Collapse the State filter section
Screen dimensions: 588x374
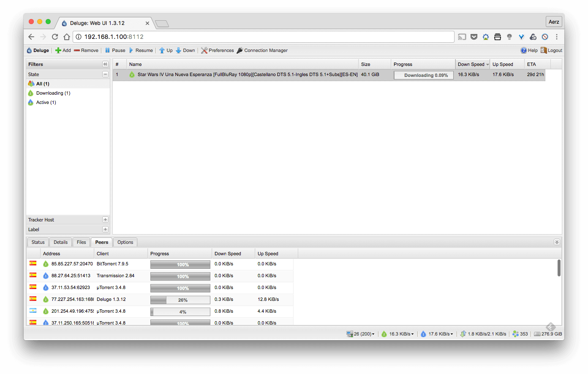pyautogui.click(x=105, y=74)
